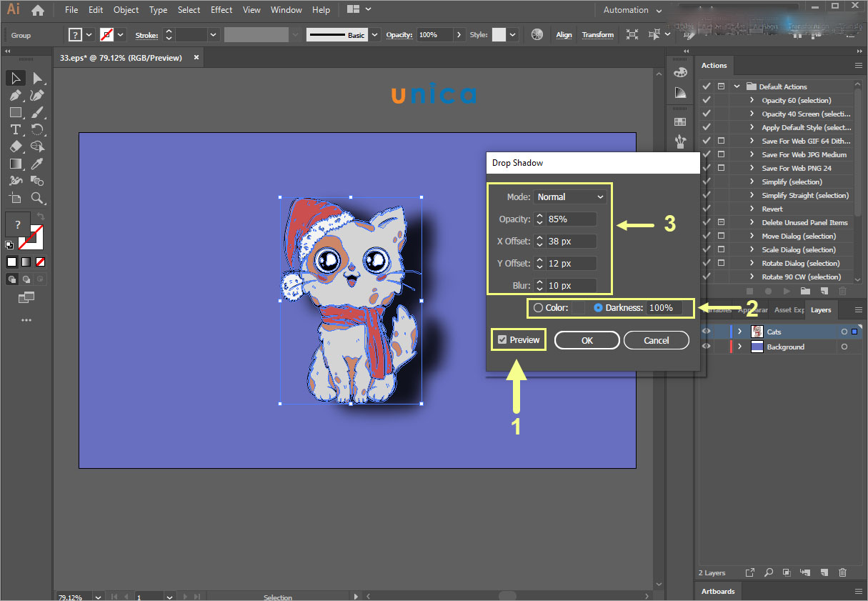This screenshot has width=868, height=601.
Task: Click the shadow color swatch beside Color
Action: point(578,308)
